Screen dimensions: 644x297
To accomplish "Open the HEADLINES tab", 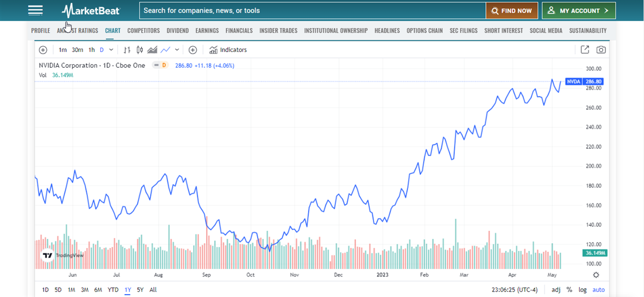I will click(387, 31).
